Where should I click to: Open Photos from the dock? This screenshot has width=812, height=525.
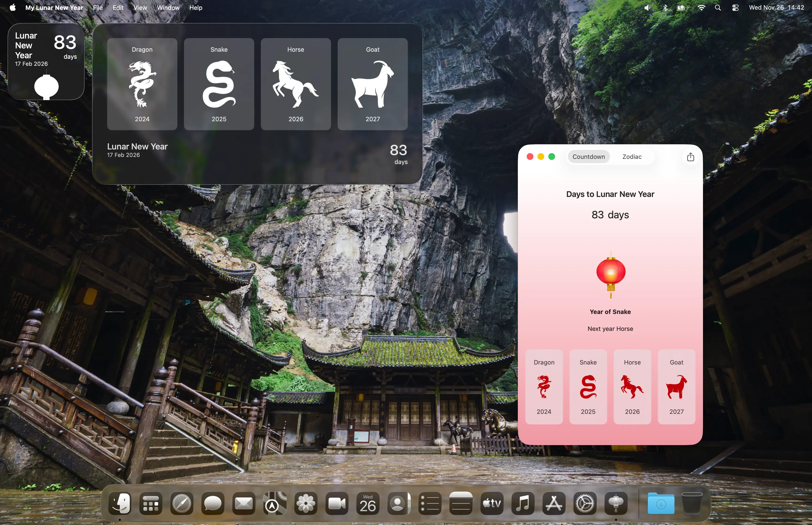pyautogui.click(x=306, y=503)
